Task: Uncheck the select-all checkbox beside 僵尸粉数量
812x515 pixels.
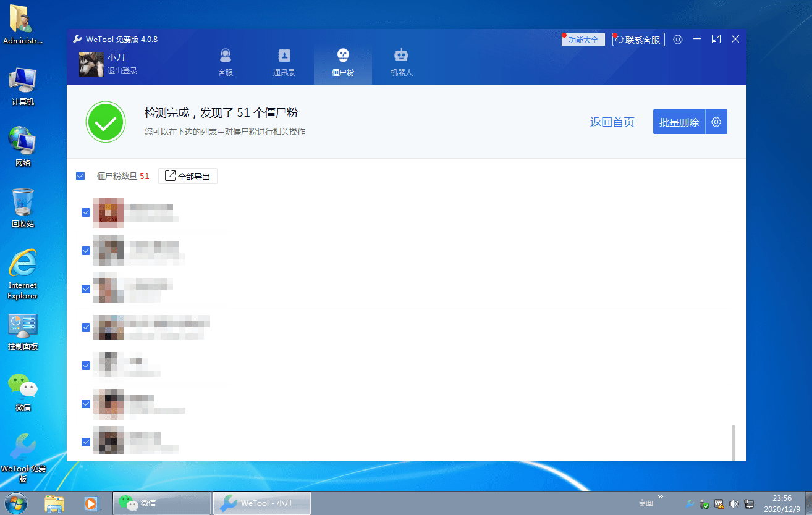Action: pos(80,176)
